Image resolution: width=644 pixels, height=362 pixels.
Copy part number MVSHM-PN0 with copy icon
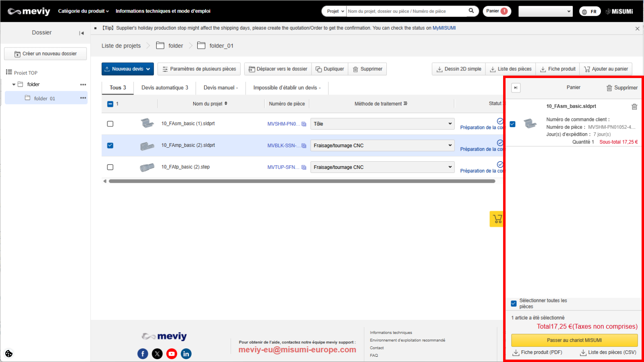click(304, 124)
